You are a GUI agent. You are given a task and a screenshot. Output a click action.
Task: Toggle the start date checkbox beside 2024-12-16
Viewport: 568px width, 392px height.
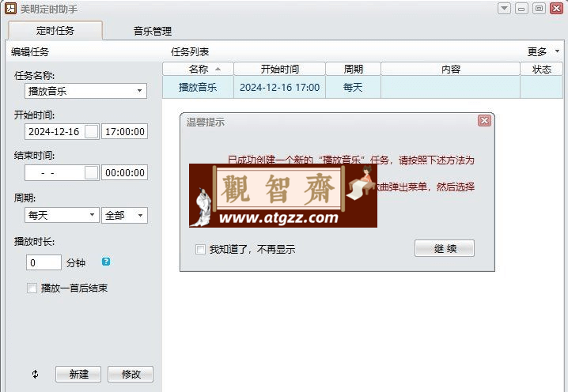(x=91, y=131)
